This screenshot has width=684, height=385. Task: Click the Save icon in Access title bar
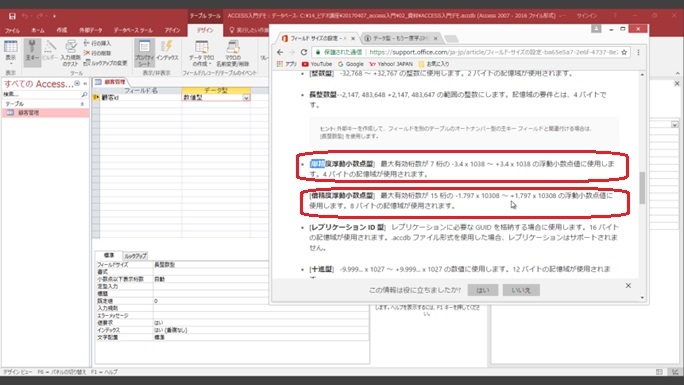12,16
